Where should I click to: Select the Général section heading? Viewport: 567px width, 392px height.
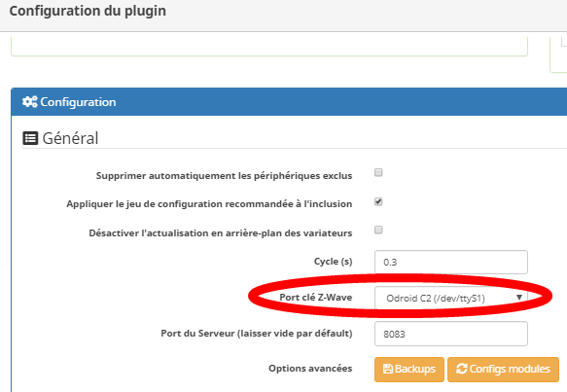(x=70, y=138)
